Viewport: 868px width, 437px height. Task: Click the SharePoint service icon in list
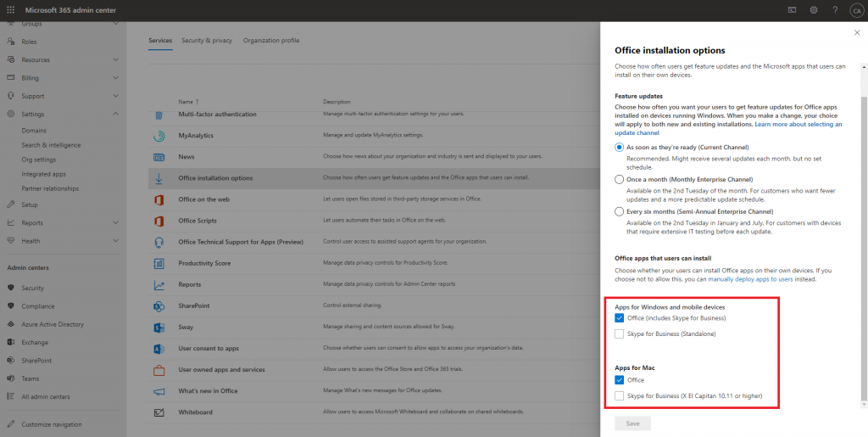tap(159, 306)
